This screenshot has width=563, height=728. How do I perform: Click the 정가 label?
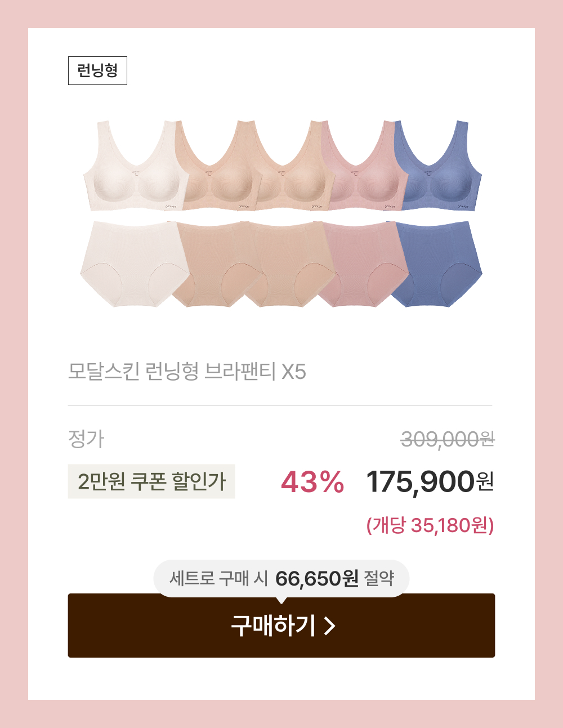(x=86, y=439)
